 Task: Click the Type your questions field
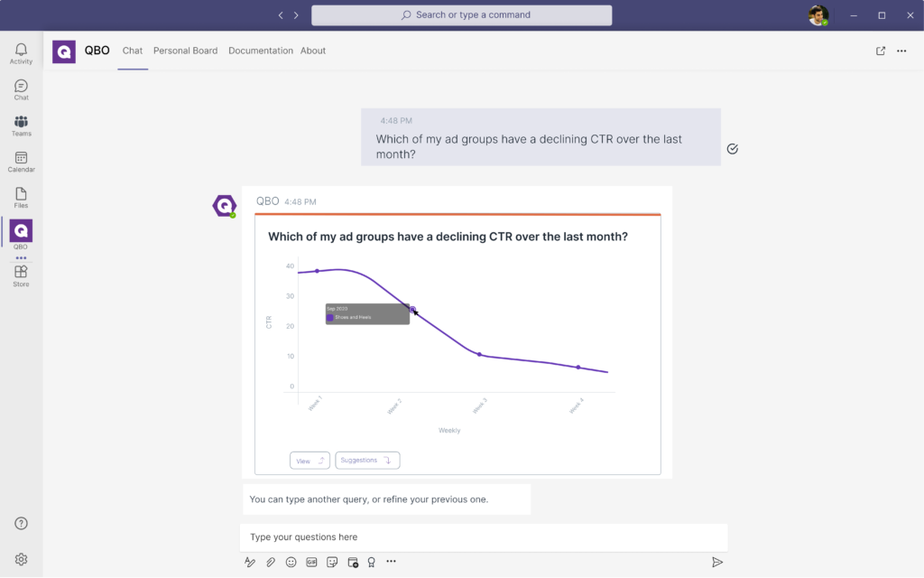click(484, 537)
